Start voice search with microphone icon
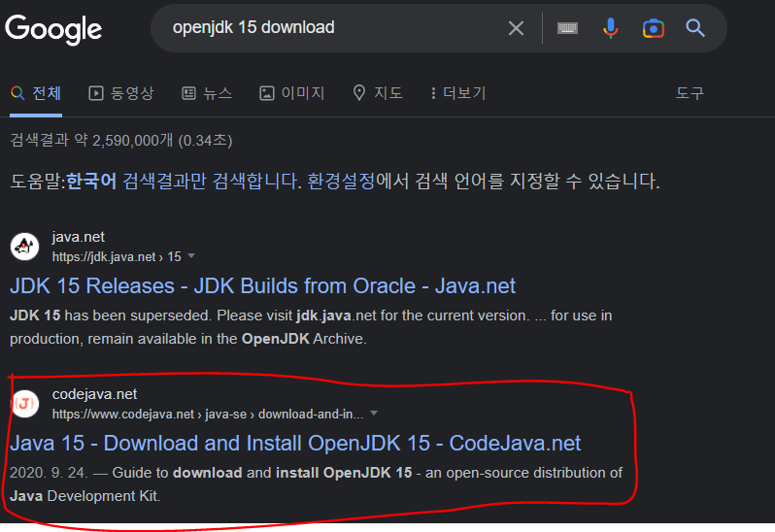 pos(611,28)
